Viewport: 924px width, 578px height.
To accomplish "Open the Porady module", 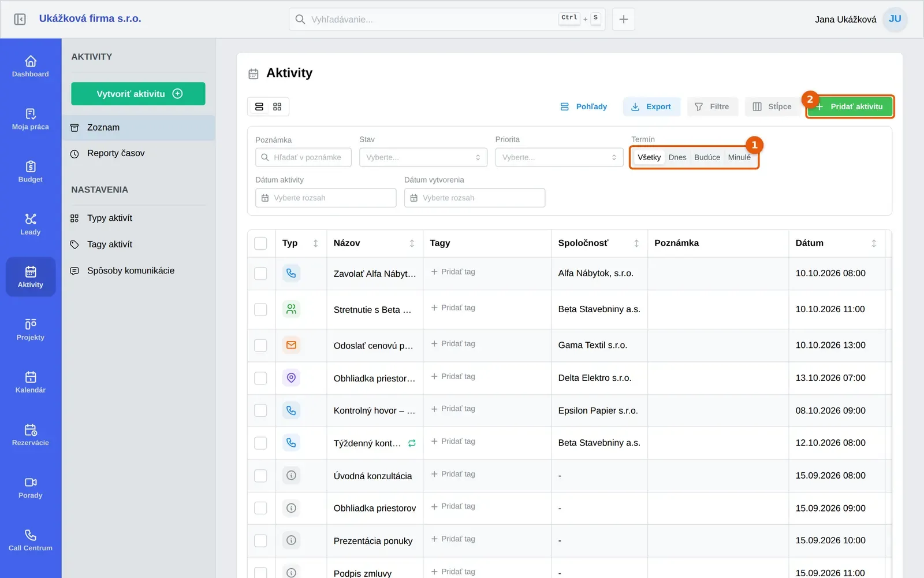I will coord(31,487).
